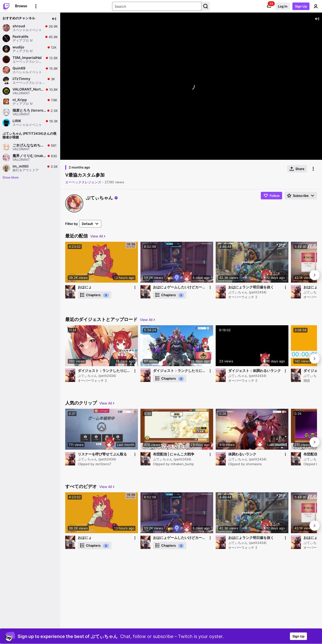
Task: Click the Log In button
Action: 282,6
